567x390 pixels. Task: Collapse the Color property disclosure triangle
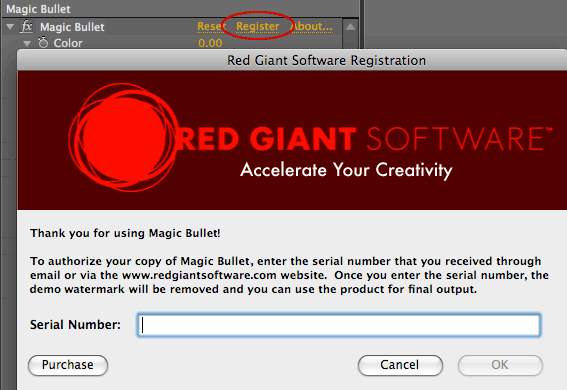(27, 43)
